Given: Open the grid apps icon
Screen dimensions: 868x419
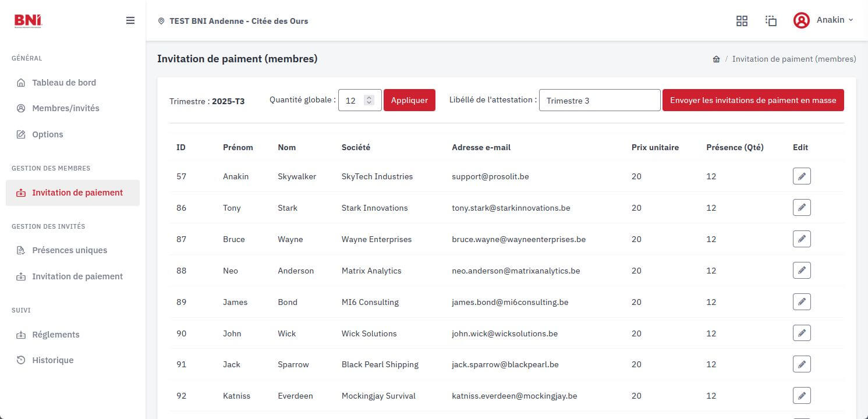Looking at the screenshot, I should click(x=742, y=21).
